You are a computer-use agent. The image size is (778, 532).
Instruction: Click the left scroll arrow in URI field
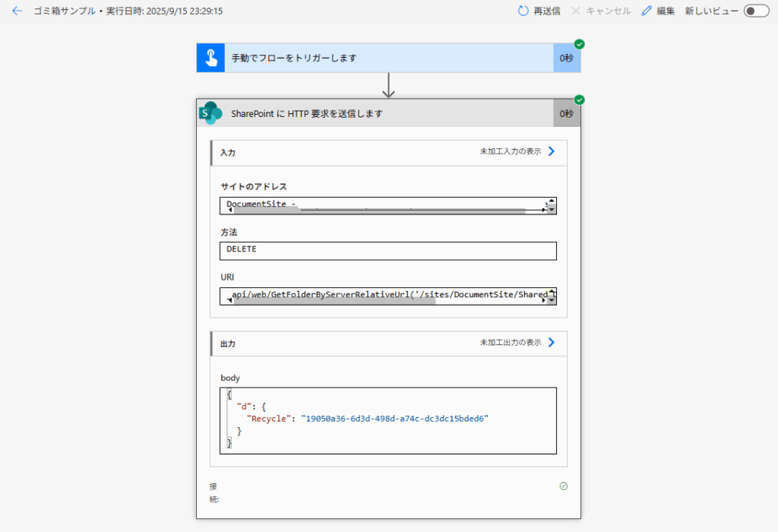click(x=229, y=301)
